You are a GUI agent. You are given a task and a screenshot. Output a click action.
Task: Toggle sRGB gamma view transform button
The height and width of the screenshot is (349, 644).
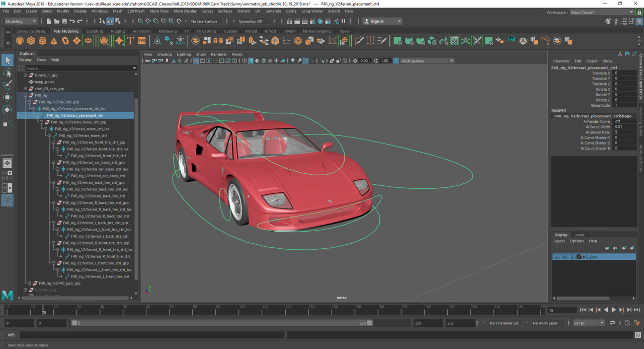coord(396,61)
